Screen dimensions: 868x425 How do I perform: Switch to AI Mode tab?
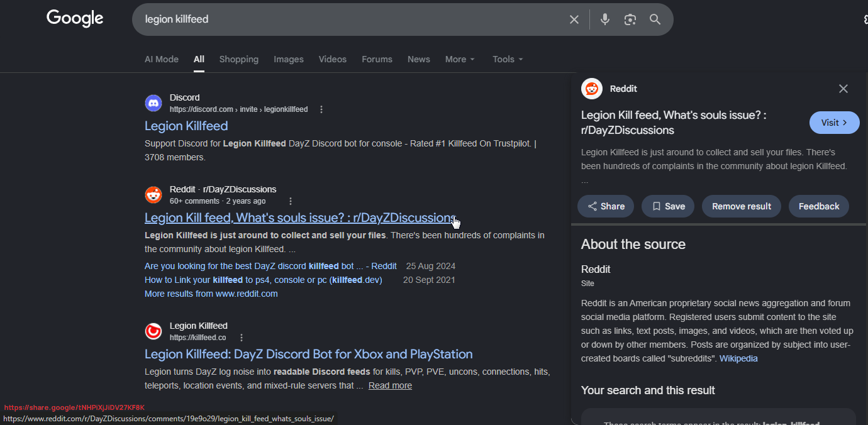162,59
